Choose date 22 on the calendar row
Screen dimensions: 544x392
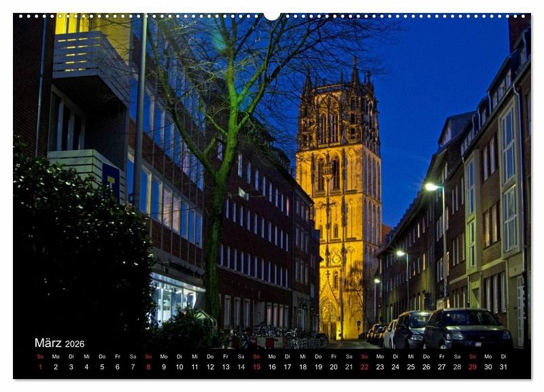pos(364,367)
